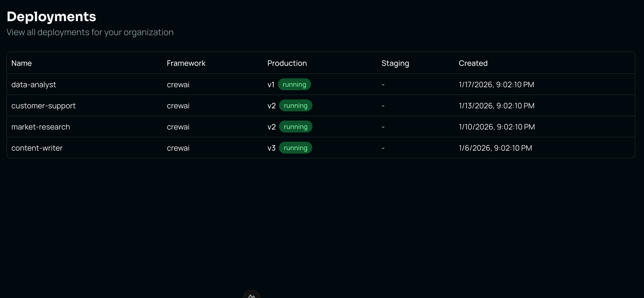
Task: Click the Framework header
Action: [x=186, y=63]
